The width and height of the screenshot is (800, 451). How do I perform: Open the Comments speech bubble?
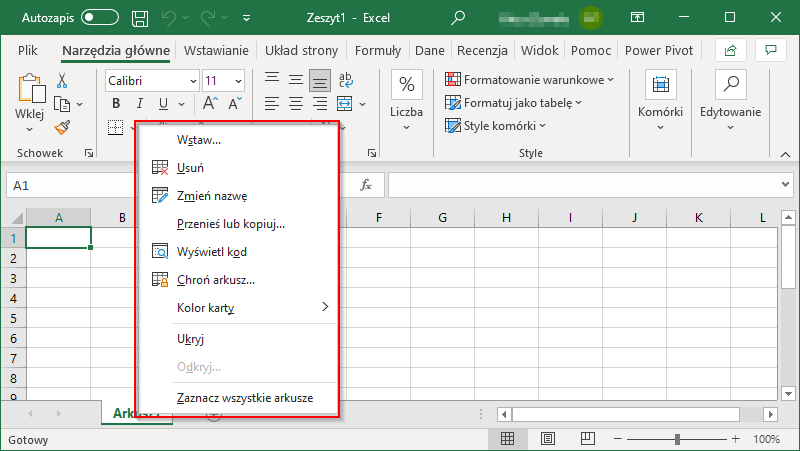point(770,50)
